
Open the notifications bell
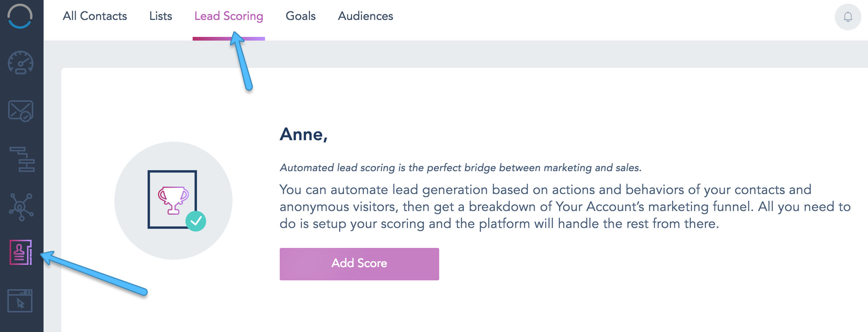coord(848,17)
